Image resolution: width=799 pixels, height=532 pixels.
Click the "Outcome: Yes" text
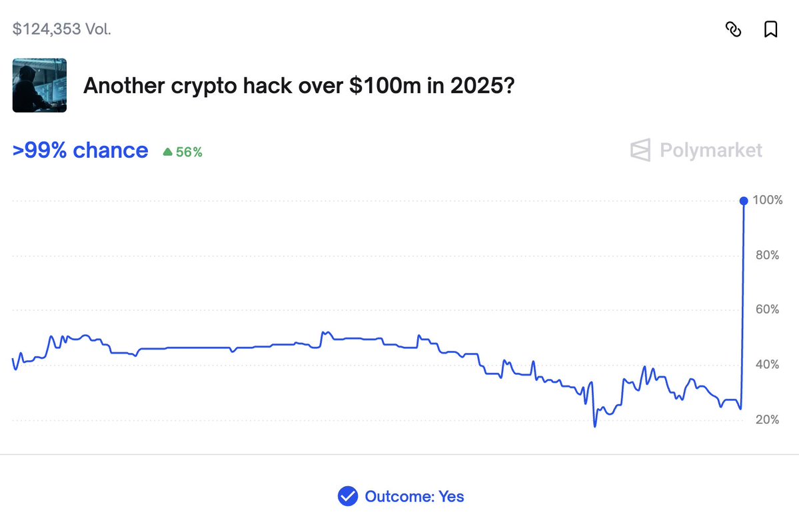pyautogui.click(x=414, y=496)
